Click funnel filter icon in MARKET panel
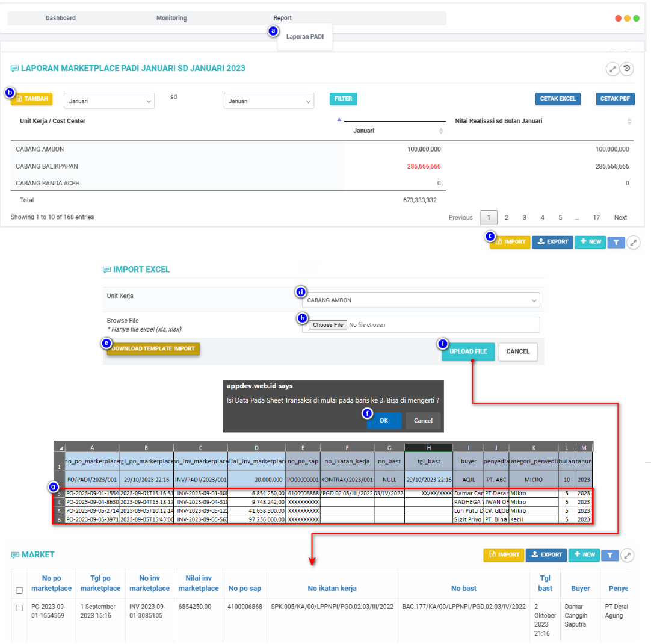The image size is (651, 644). [x=610, y=556]
